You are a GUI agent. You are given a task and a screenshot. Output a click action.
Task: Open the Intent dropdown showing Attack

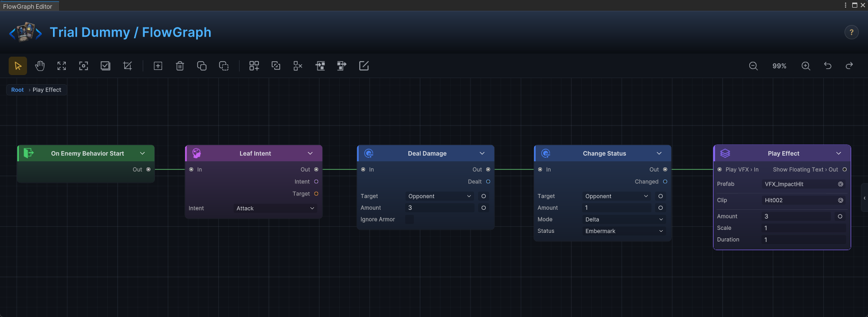275,208
